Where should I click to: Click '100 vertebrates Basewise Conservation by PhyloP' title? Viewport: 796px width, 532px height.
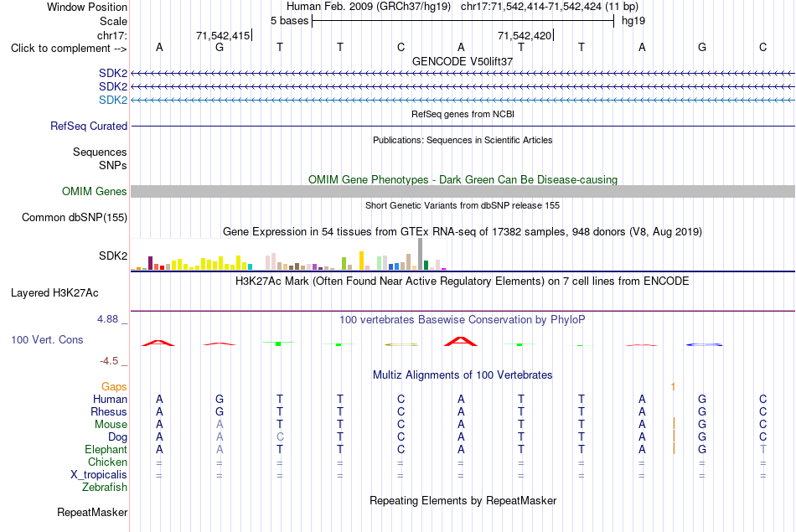click(x=463, y=320)
